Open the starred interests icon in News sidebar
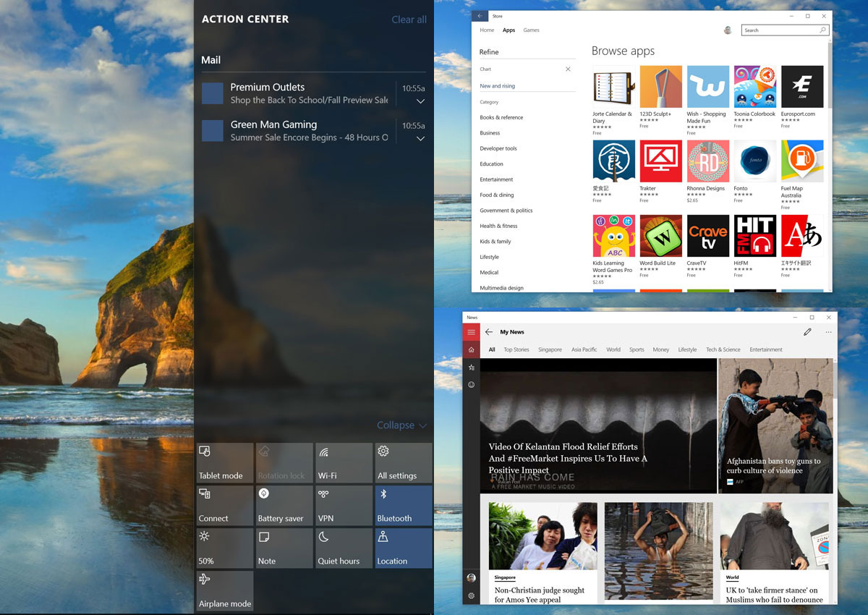 [472, 368]
